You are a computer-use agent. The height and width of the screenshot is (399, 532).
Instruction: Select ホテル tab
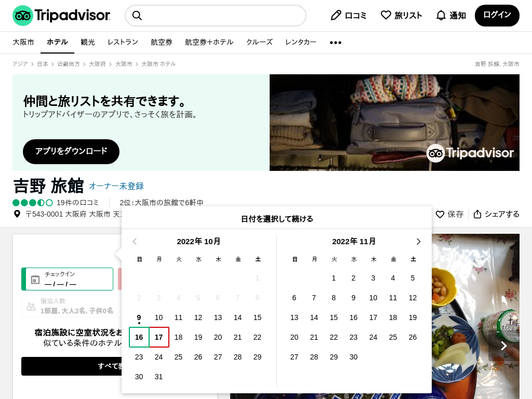(57, 42)
